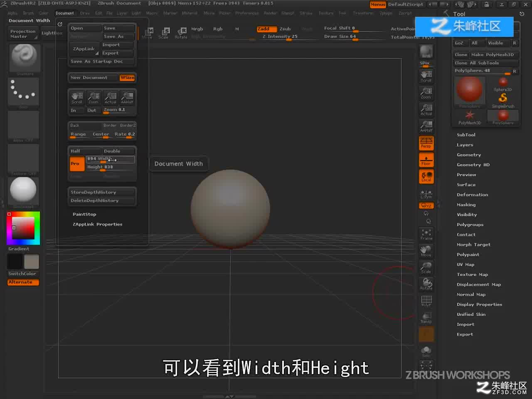Expand the Polygroups subpalette
The width and height of the screenshot is (532, 399).
(470, 224)
